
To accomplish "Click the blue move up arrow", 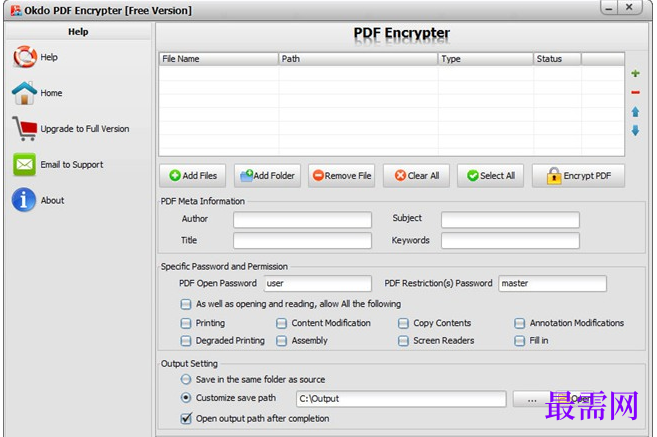I will (635, 111).
